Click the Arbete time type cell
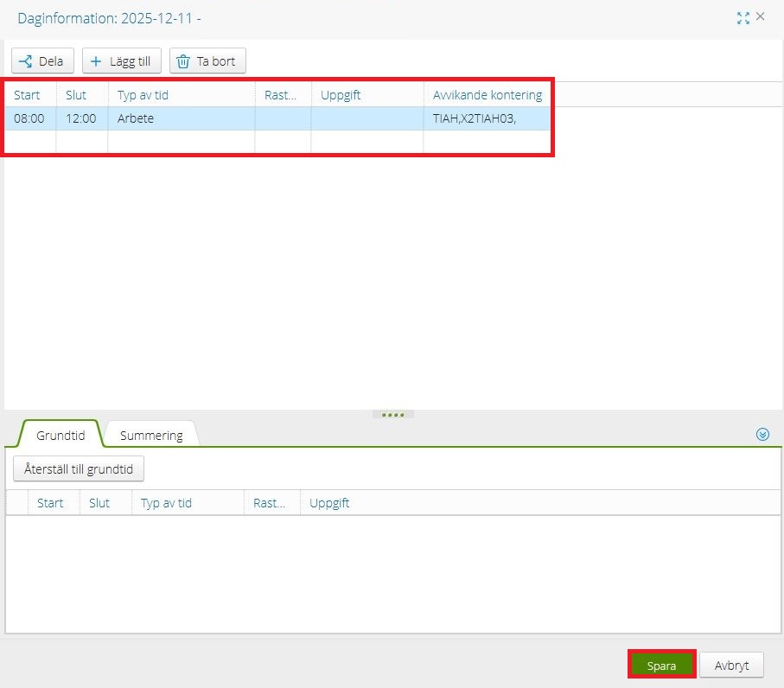 coord(181,118)
